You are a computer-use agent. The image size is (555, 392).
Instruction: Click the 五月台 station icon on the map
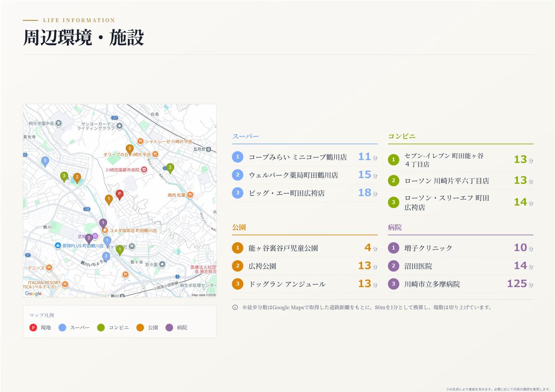click(x=209, y=149)
